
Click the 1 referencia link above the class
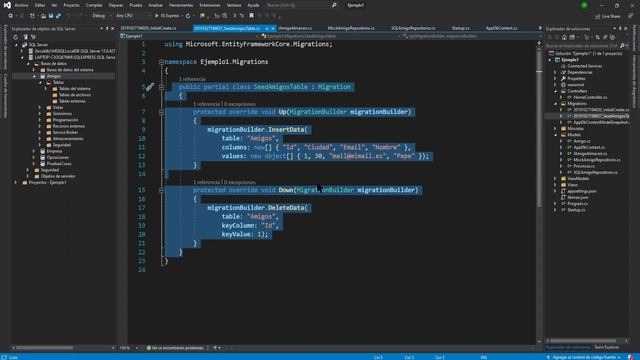click(192, 79)
